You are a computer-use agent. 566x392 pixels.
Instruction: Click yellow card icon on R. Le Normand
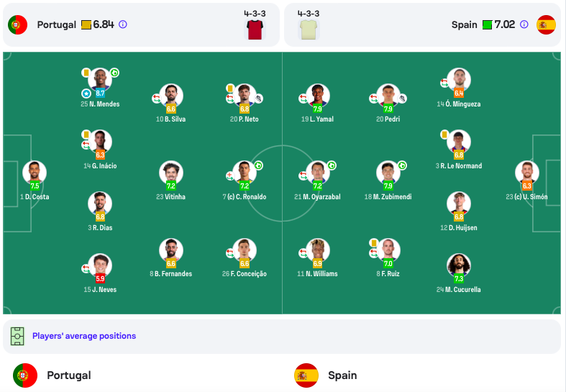click(x=444, y=135)
